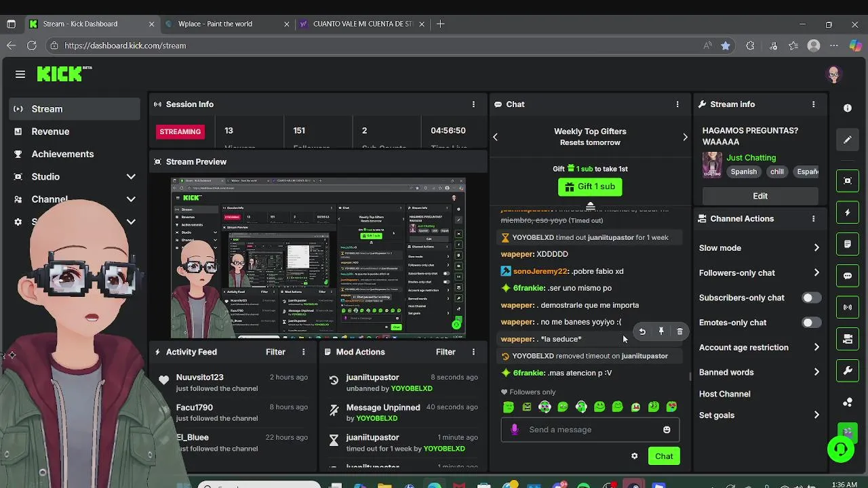This screenshot has width=868, height=488.
Task: Click Facu1790 in Activity Feed
Action: [x=194, y=407]
